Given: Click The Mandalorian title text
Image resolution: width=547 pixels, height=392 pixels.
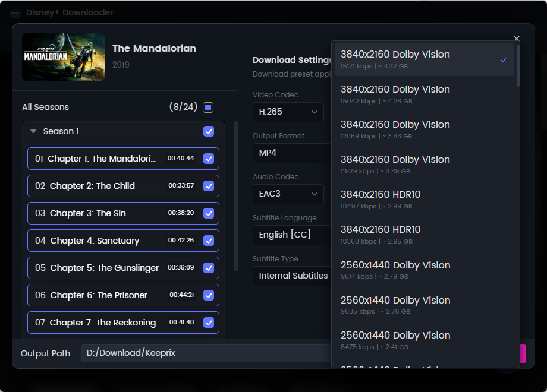Looking at the screenshot, I should pyautogui.click(x=154, y=49).
